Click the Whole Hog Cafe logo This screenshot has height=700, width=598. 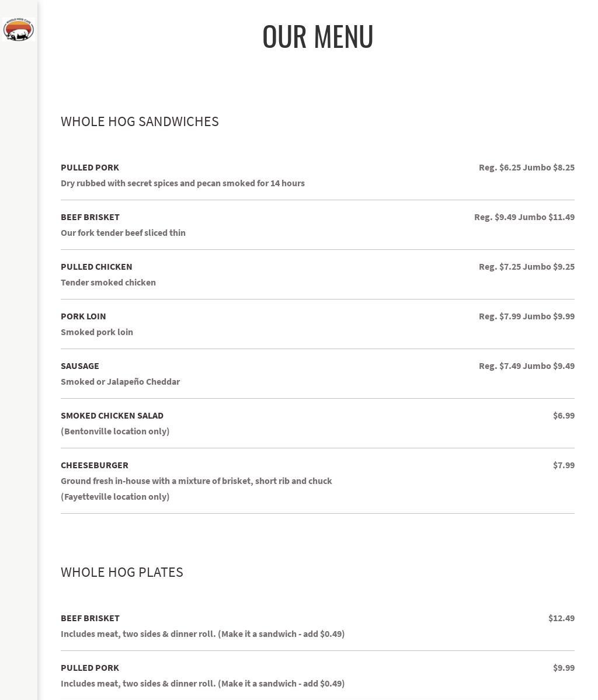click(18, 30)
